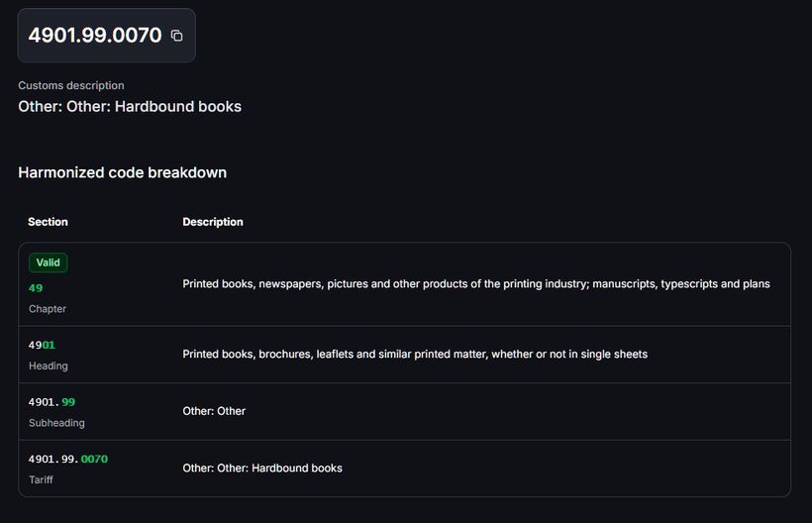The image size is (812, 523).
Task: Click the copy icon beside 4901.99.0070
Action: coord(176,36)
